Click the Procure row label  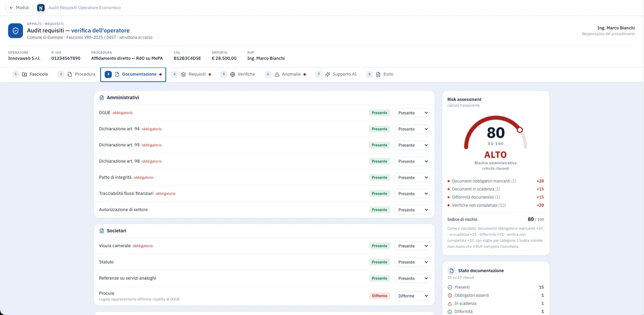pos(107,293)
